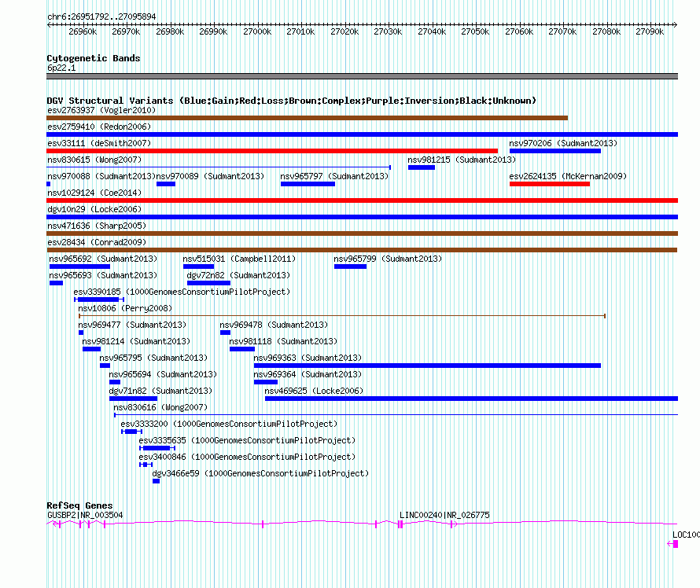Image resolution: width=700 pixels, height=588 pixels.
Task: Click the 27090k ruler tick label
Action: [x=650, y=32]
